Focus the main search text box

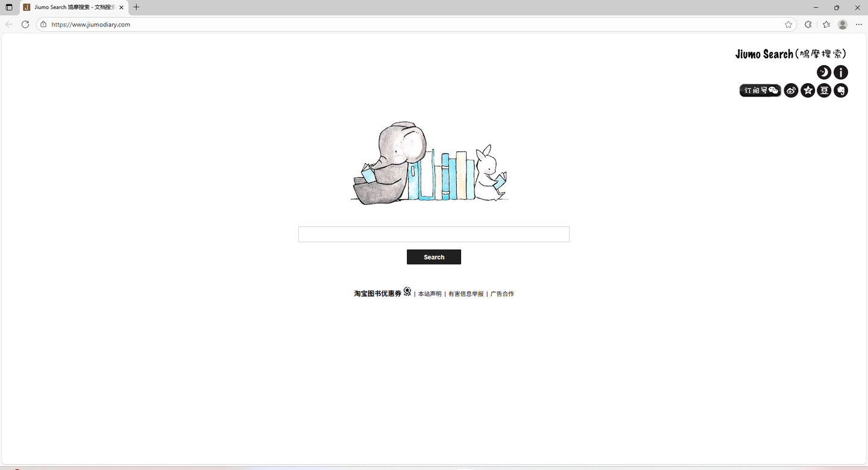click(x=434, y=234)
